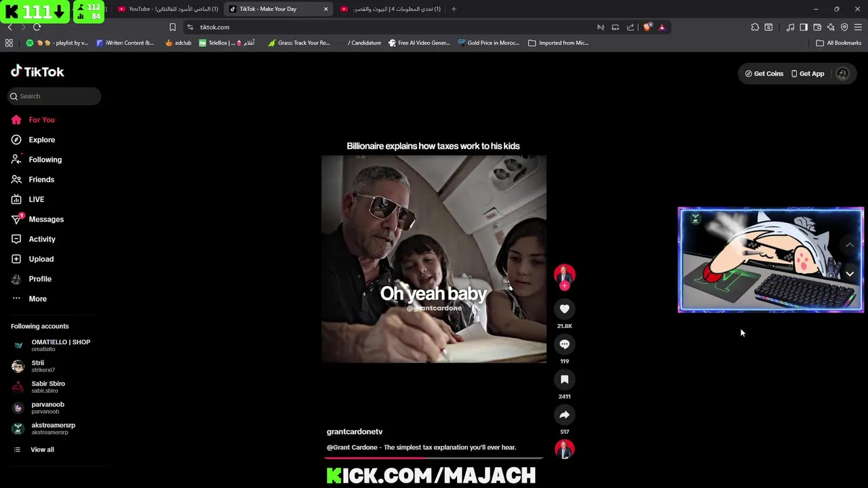The height and width of the screenshot is (488, 868).
Task: Open the browser extensions puzzle icon
Action: click(x=755, y=27)
